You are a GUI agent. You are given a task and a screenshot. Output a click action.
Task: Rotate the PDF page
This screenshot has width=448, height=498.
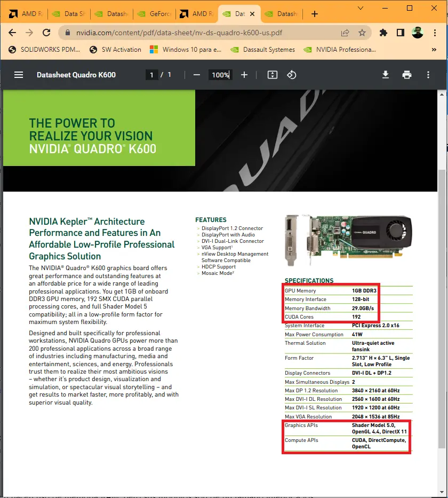pyautogui.click(x=291, y=75)
